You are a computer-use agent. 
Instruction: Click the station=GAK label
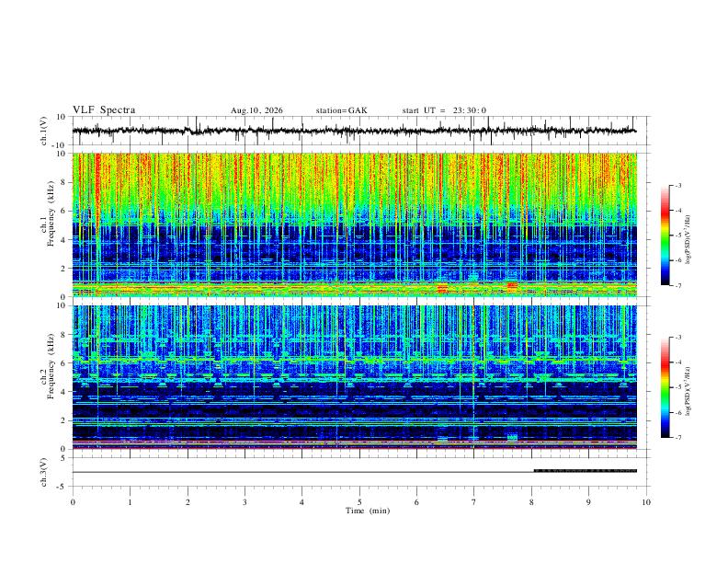342,110
